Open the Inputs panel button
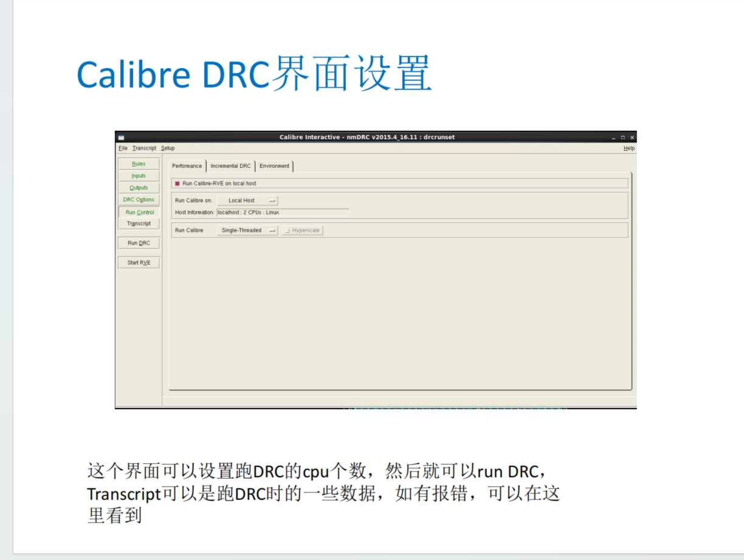This screenshot has height=560, width=744. [x=139, y=176]
